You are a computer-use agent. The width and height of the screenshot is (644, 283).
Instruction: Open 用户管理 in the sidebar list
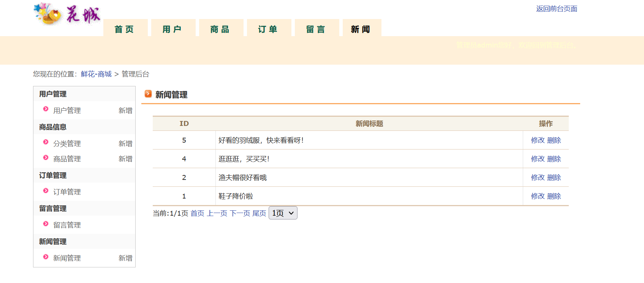(67, 111)
